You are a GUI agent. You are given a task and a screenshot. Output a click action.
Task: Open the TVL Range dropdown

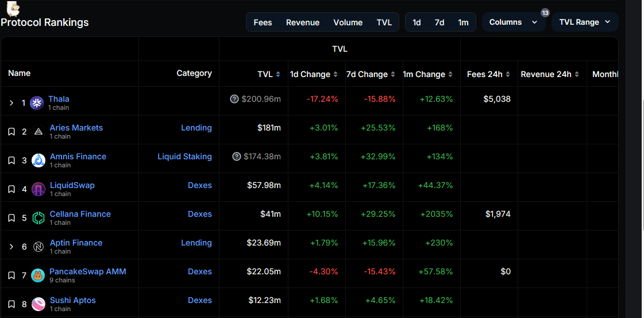coord(585,22)
